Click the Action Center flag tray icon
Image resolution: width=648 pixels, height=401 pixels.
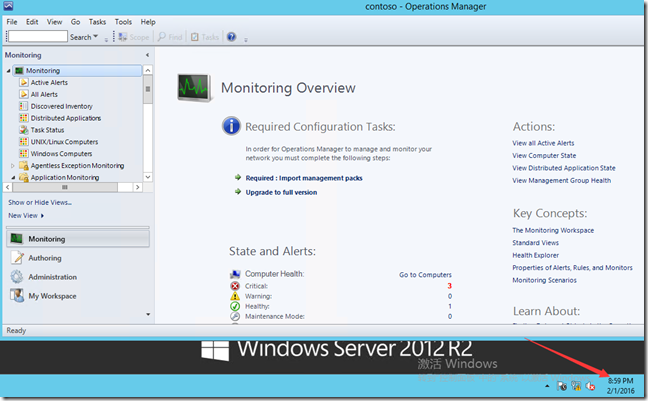click(562, 386)
